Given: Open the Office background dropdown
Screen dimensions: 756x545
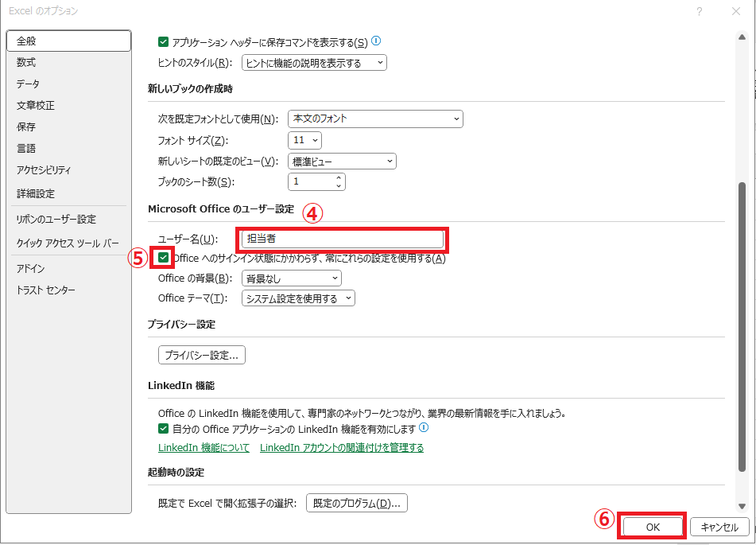Looking at the screenshot, I should point(292,278).
